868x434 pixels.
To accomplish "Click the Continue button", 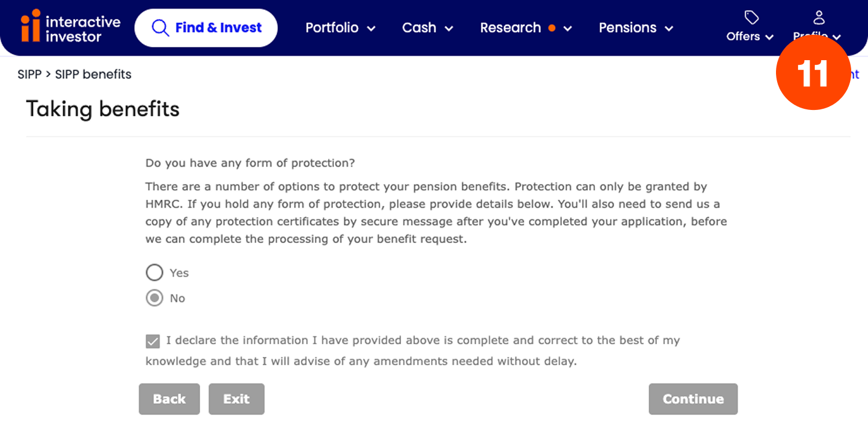I will 693,399.
